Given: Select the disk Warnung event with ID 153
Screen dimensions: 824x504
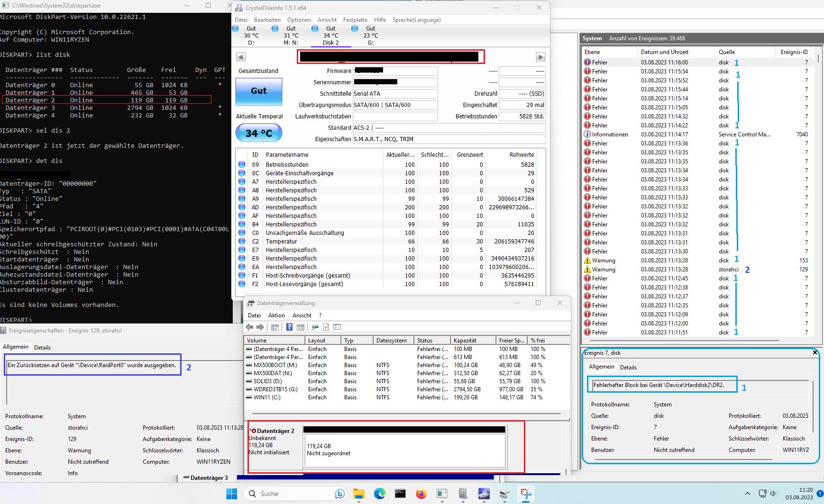Looking at the screenshot, I should click(x=699, y=261).
